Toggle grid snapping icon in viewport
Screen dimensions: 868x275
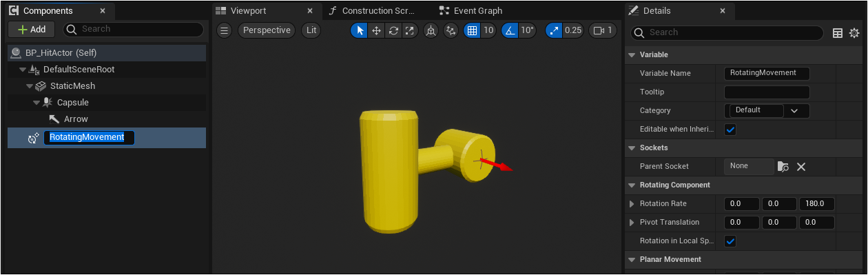tap(472, 30)
